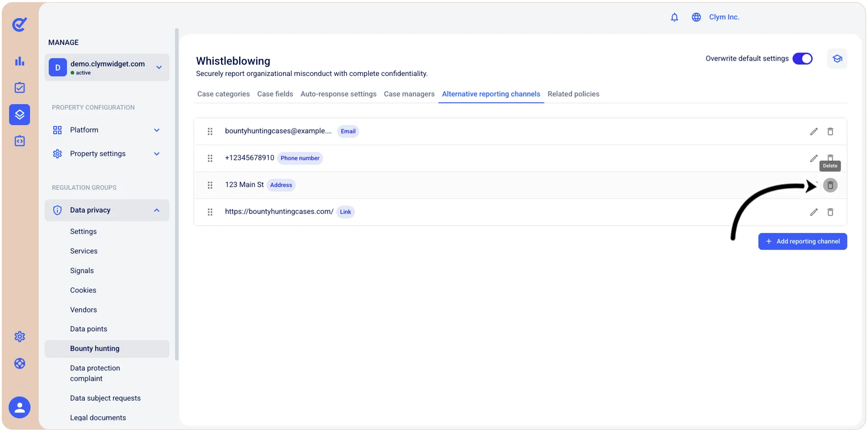This screenshot has width=868, height=432.
Task: Toggle Overwrite default settings switch
Action: (x=802, y=59)
